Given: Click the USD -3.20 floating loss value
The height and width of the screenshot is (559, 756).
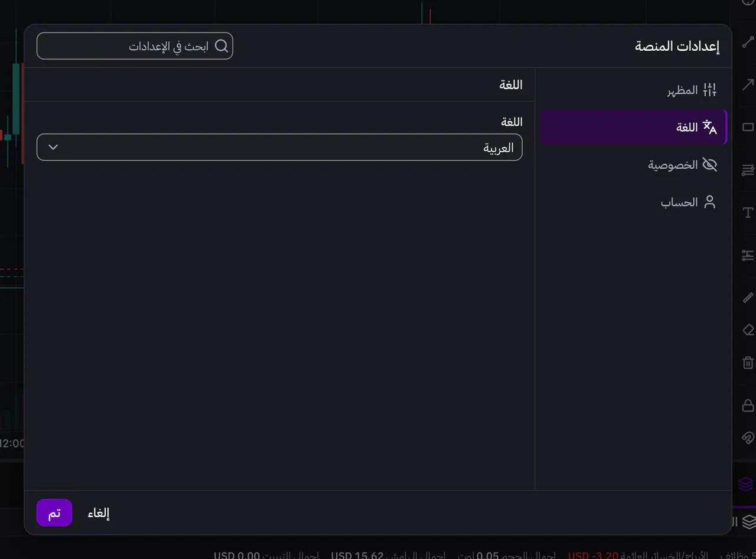Looking at the screenshot, I should point(593,555).
